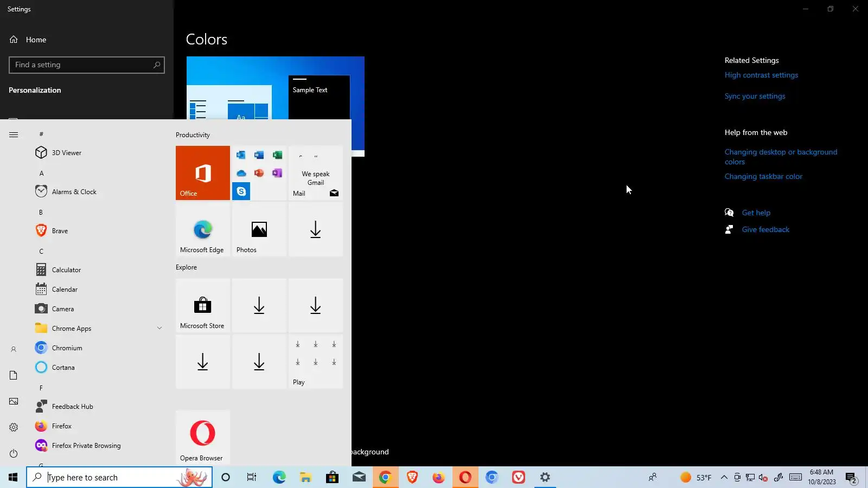Open the Microsoft Store tile
The height and width of the screenshot is (488, 868).
pos(203,305)
